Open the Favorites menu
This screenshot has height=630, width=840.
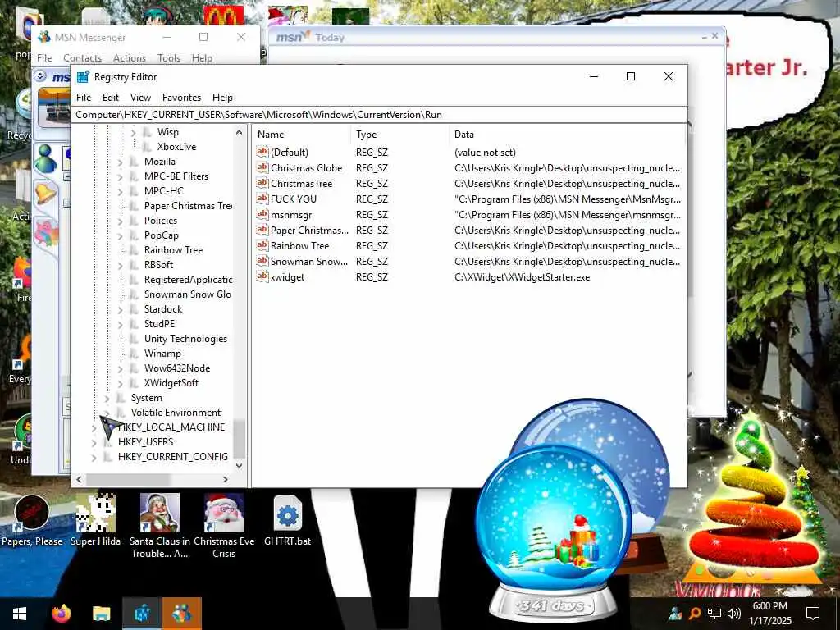tap(181, 98)
